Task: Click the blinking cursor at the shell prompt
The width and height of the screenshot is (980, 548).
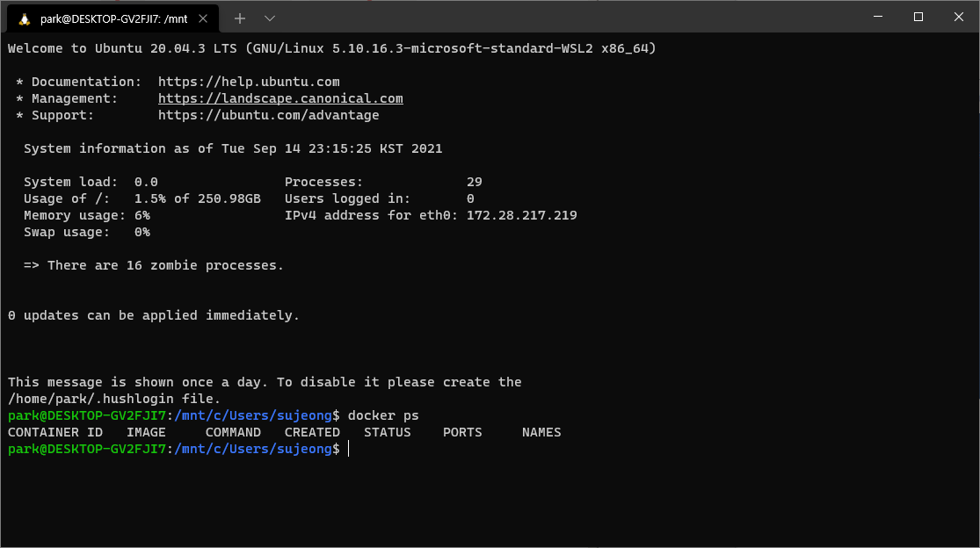Action: point(347,449)
